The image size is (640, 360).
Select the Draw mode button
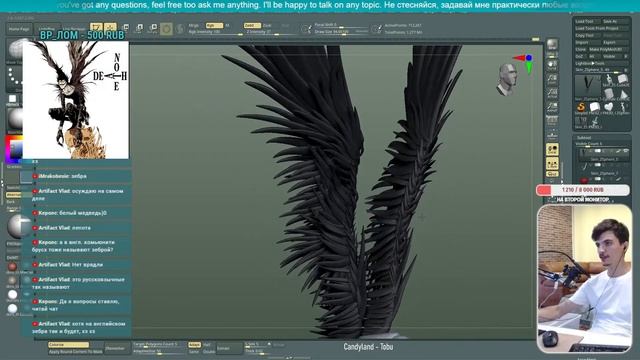click(x=110, y=28)
